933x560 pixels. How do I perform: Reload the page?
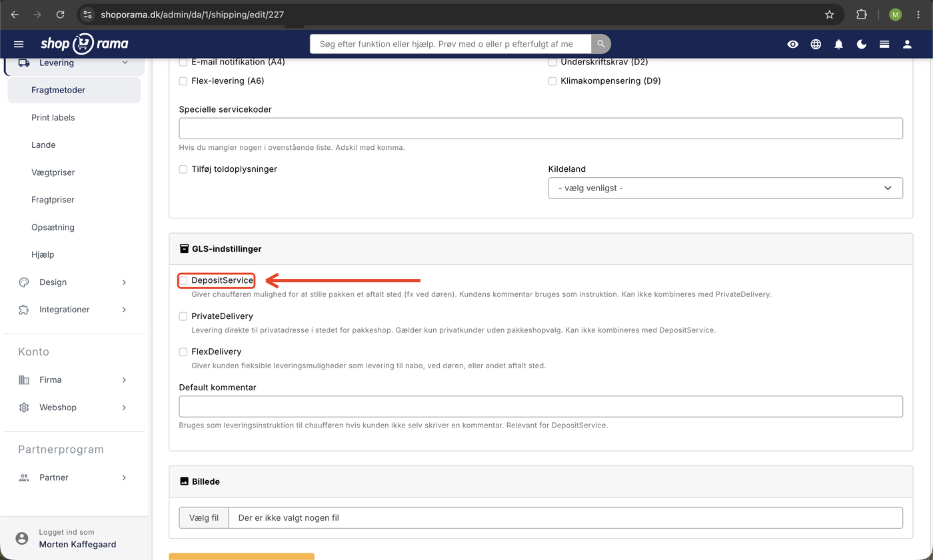[61, 15]
